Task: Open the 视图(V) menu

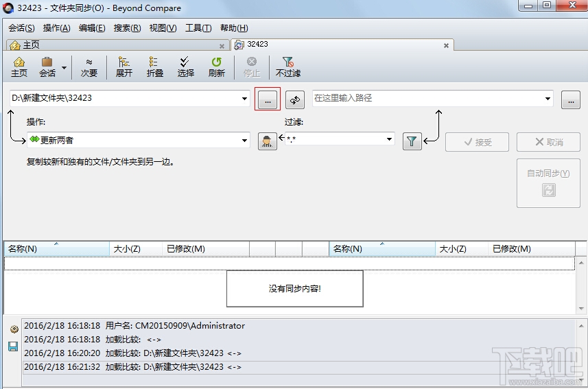Action: pyautogui.click(x=163, y=28)
